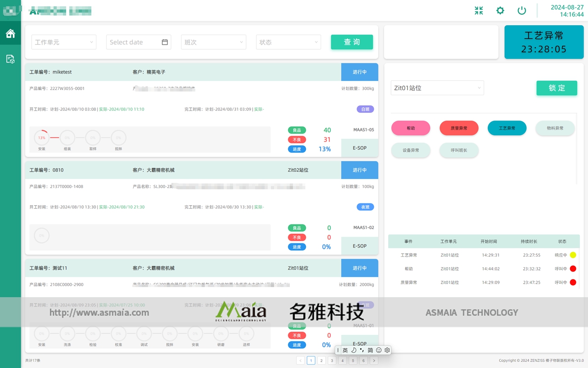Click the 物料异常 button
The width and height of the screenshot is (588, 368).
(555, 128)
